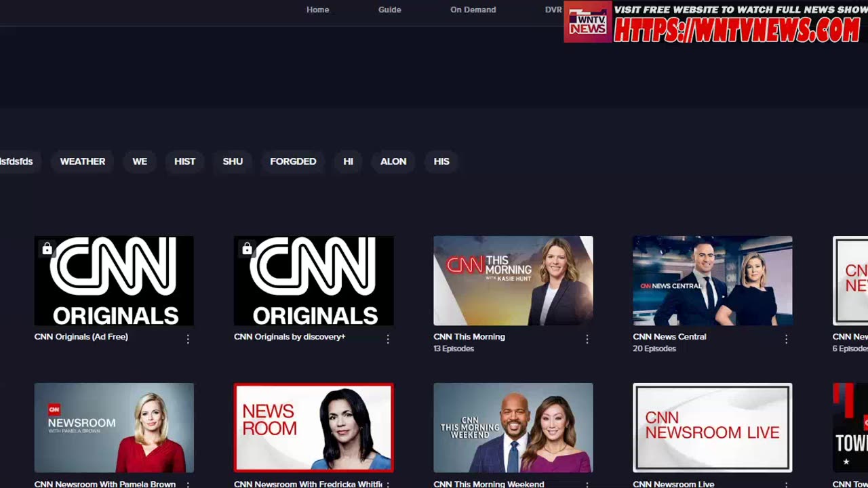Open more options for CNN News Central
The image size is (868, 488).
[x=787, y=339]
